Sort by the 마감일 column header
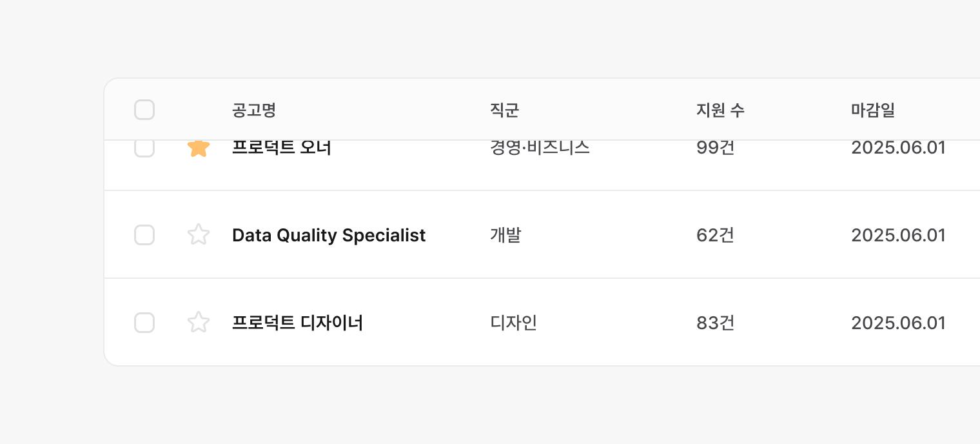The width and height of the screenshot is (980, 444). [872, 110]
